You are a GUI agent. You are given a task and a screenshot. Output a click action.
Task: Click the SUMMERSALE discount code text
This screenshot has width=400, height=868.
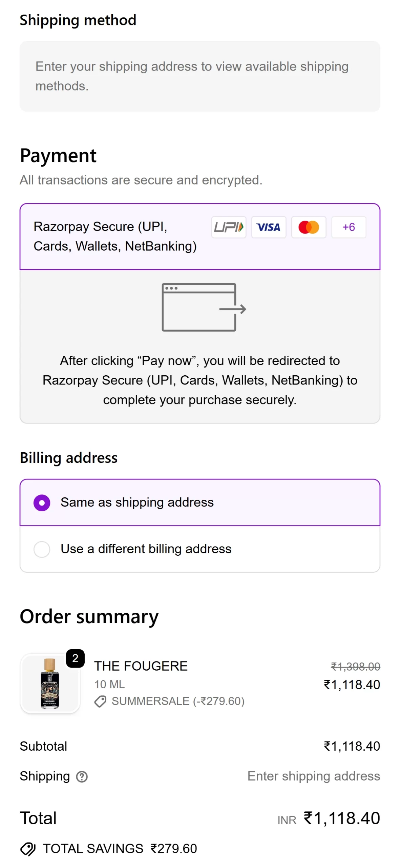coord(178,702)
